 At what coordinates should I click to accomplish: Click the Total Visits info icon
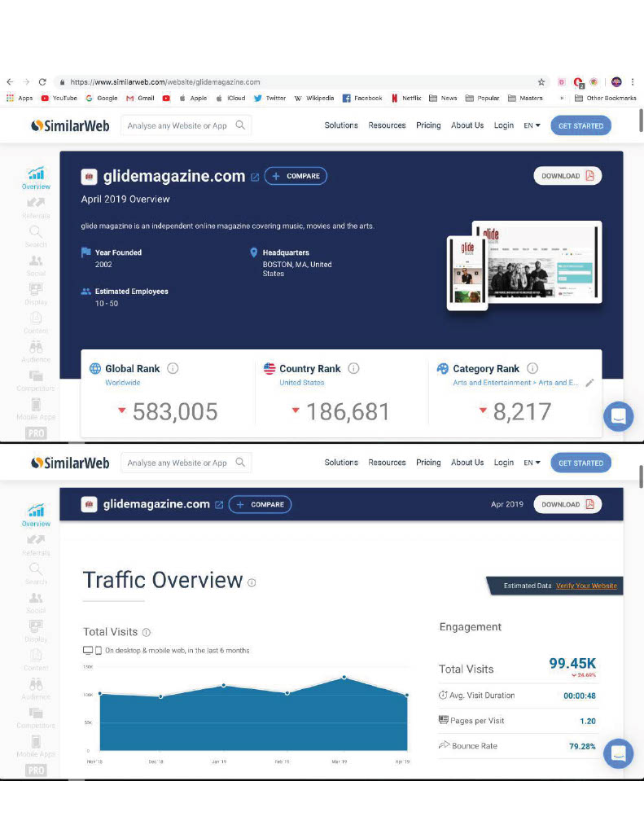(147, 632)
